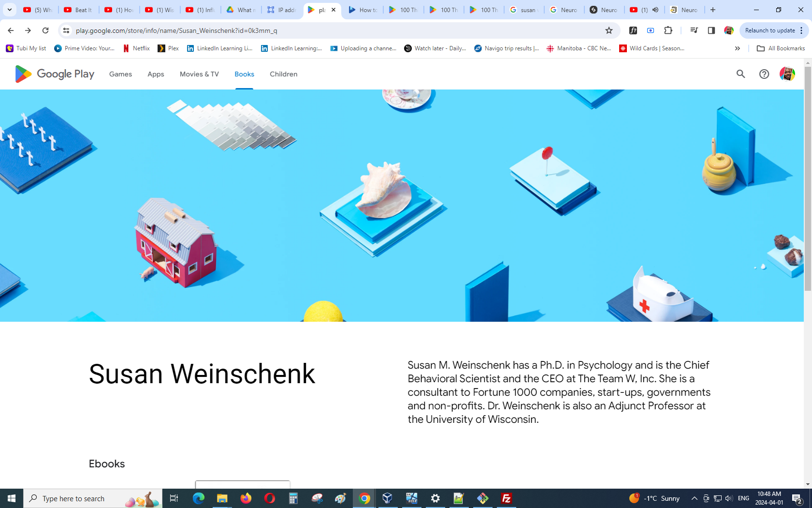The height and width of the screenshot is (508, 812).
Task: Click the Google Play search icon
Action: pos(740,74)
